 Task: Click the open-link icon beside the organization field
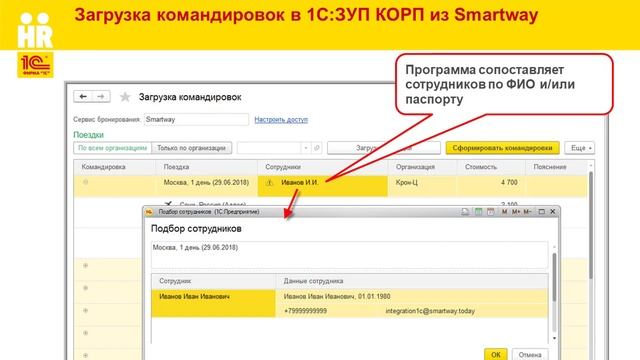pyautogui.click(x=317, y=148)
